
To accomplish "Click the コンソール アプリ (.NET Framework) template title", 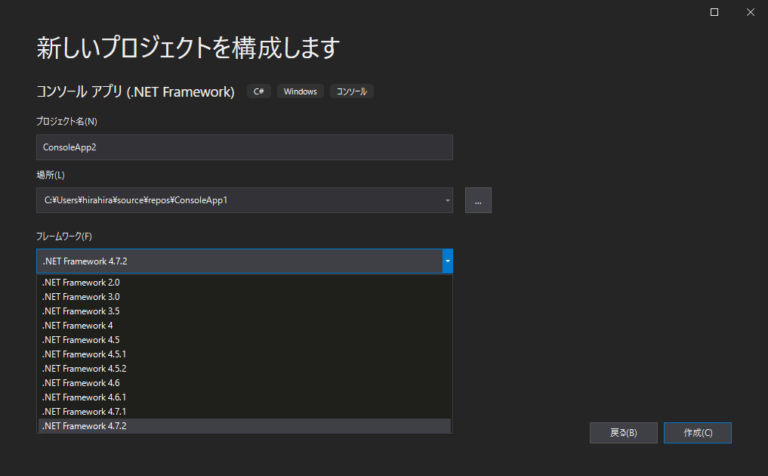I will (x=136, y=92).
